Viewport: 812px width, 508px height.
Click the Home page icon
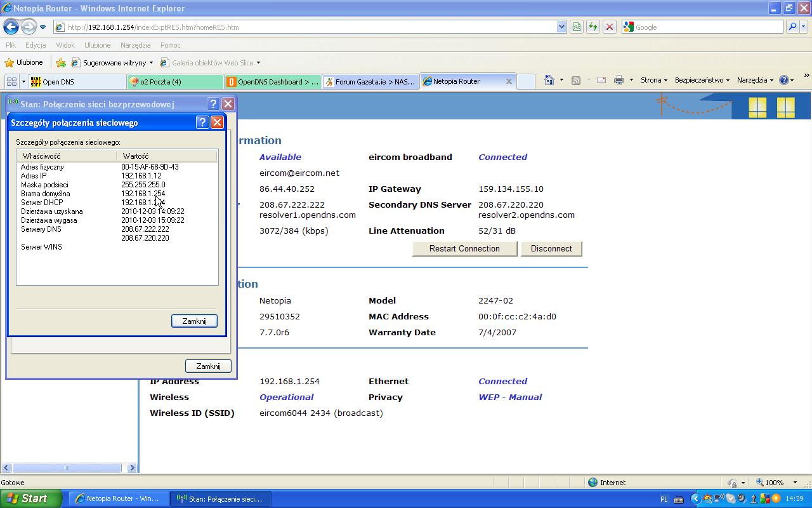pos(549,80)
